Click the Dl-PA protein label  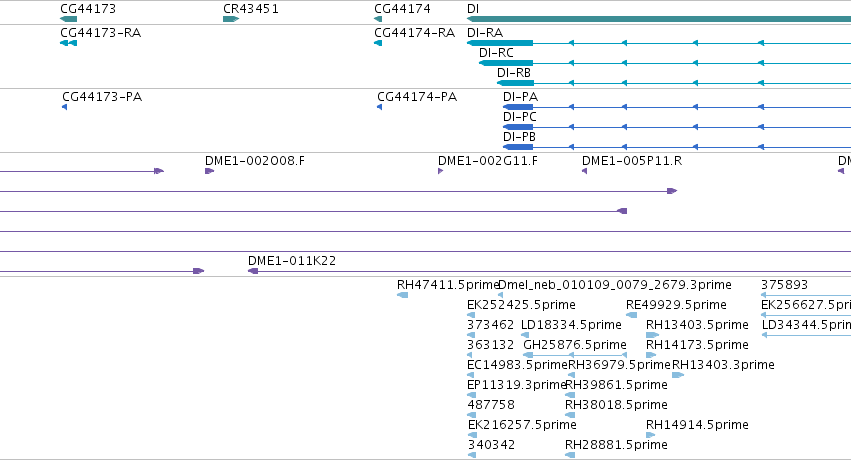tap(520, 97)
